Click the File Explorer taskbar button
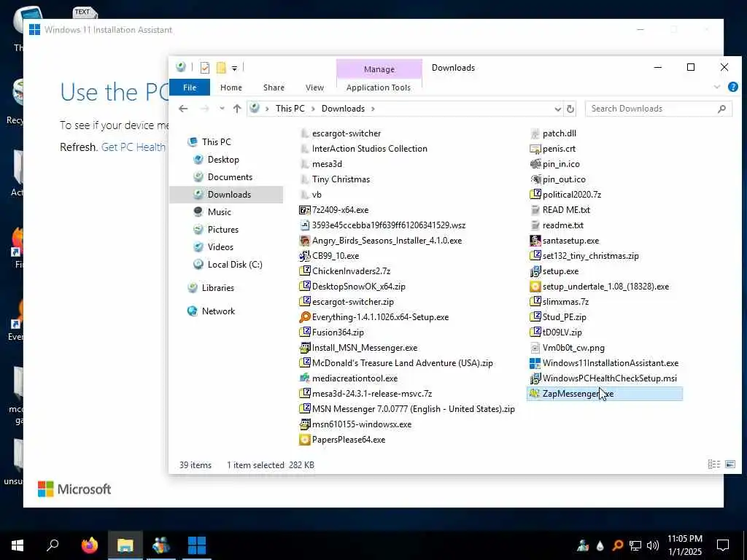This screenshot has height=560, width=747. pos(125,545)
